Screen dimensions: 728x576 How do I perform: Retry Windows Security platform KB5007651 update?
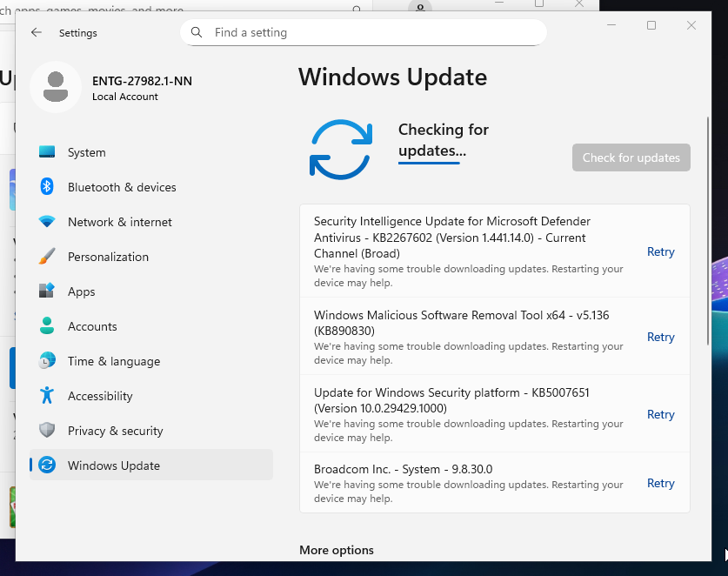pyautogui.click(x=661, y=414)
